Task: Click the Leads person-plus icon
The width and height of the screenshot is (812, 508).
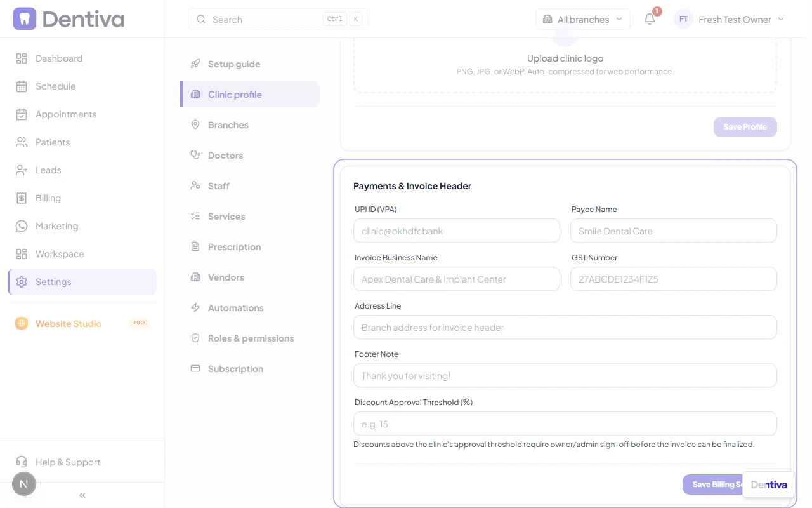Action: tap(22, 170)
